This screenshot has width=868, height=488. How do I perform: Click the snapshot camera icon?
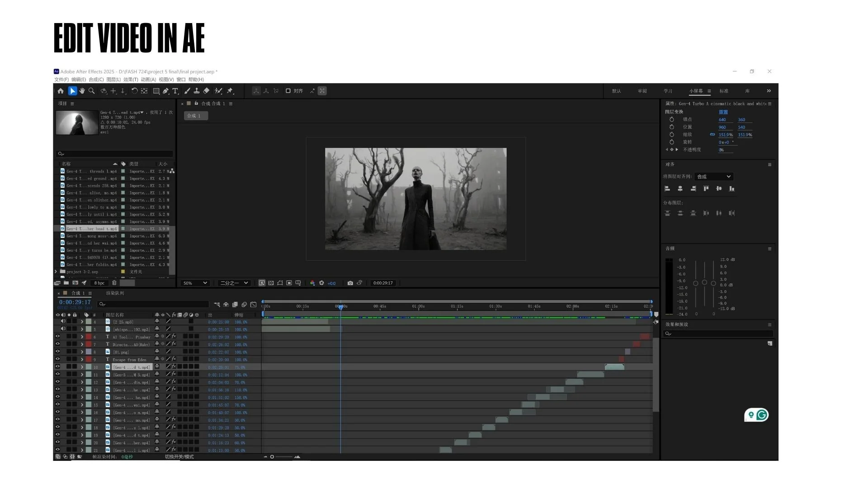coord(350,283)
